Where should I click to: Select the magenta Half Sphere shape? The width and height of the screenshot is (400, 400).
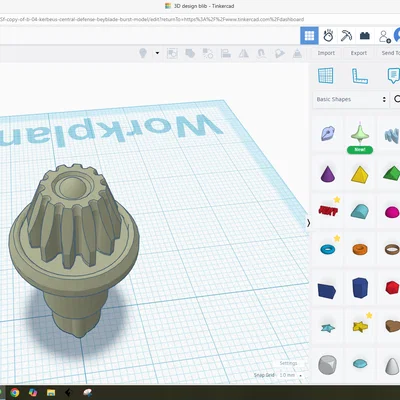pos(392,212)
